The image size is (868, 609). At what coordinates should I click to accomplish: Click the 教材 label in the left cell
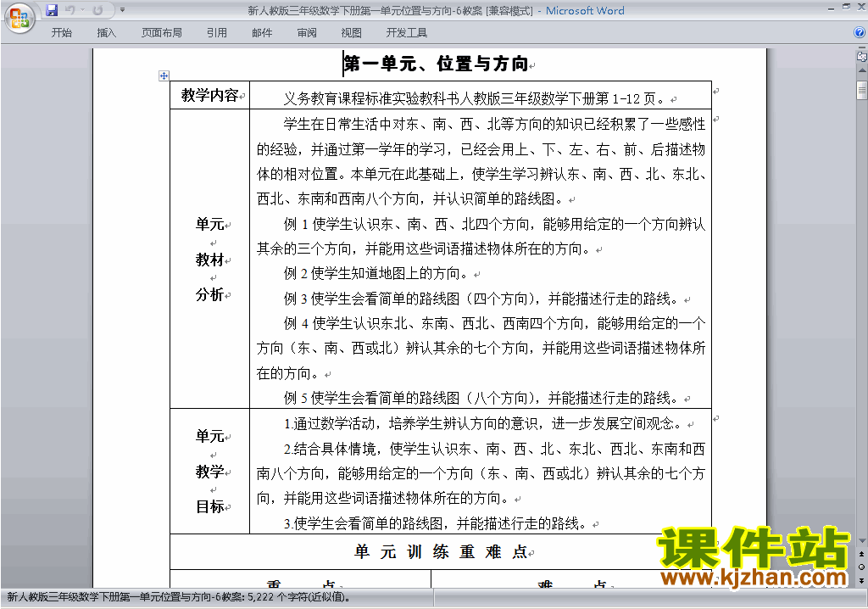click(210, 260)
